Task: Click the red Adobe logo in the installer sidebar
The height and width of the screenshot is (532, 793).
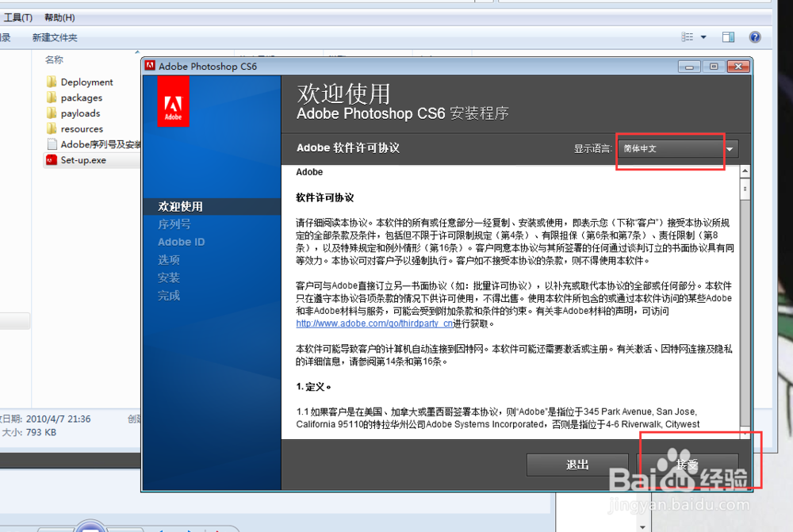Action: click(174, 101)
